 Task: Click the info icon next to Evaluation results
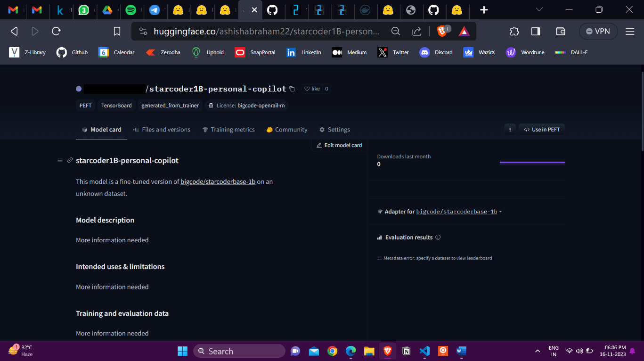(x=438, y=237)
